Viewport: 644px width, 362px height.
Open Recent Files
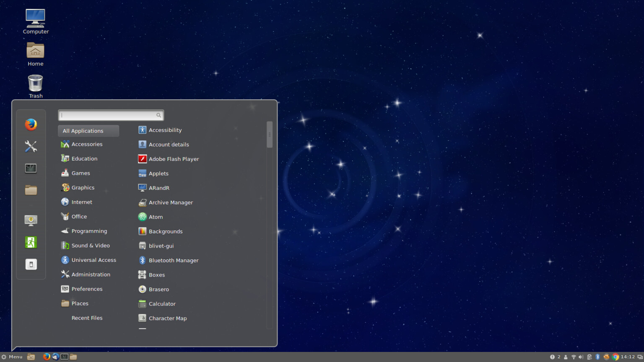(x=87, y=318)
